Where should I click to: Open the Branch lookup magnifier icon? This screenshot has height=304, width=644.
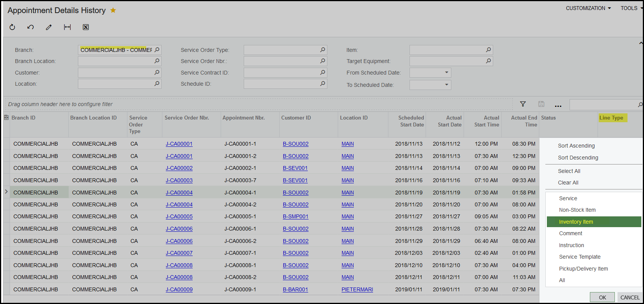[157, 50]
